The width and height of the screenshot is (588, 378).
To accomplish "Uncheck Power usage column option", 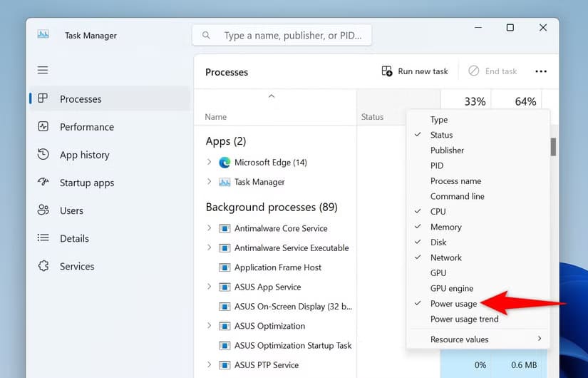I will pos(453,304).
